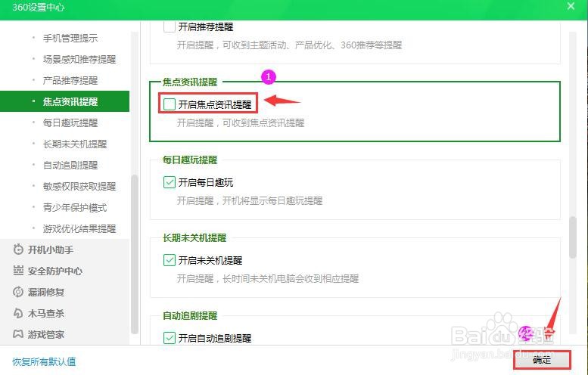This screenshot has width=588, height=375.
Task: Click the 开启未关机提醒 label text
Action: [x=210, y=260]
